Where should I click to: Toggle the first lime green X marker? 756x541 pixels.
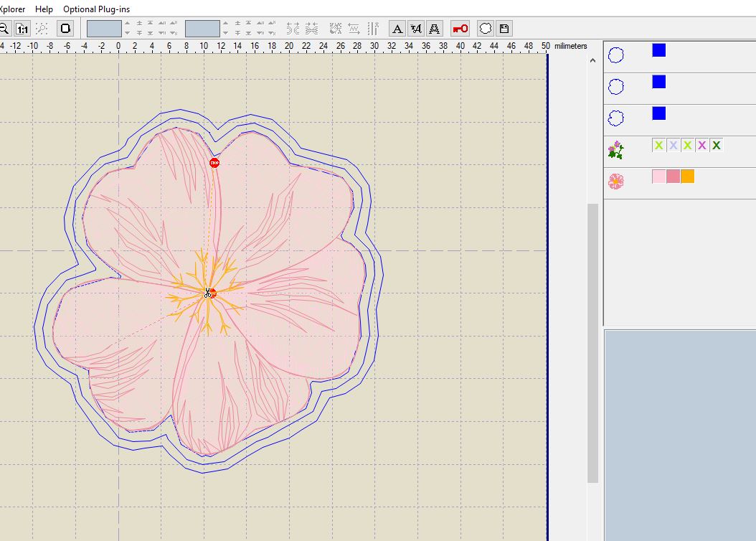point(658,146)
